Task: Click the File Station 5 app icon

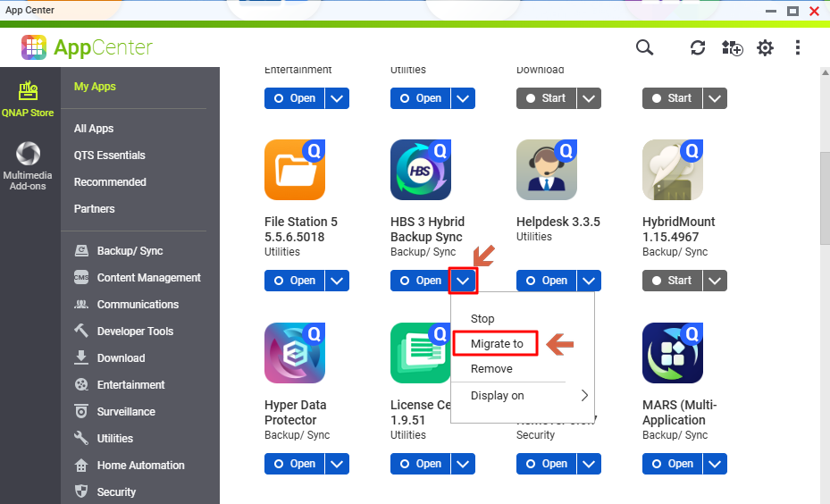Action: pos(294,170)
